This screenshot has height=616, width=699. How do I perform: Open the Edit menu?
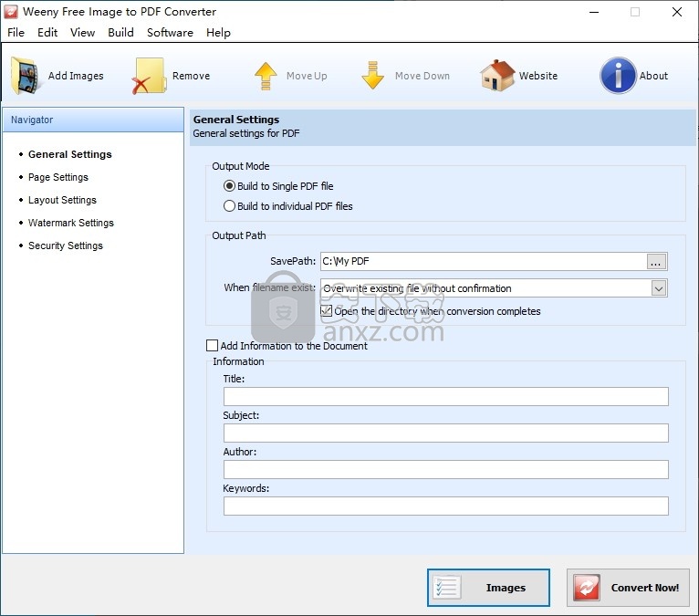pos(47,33)
